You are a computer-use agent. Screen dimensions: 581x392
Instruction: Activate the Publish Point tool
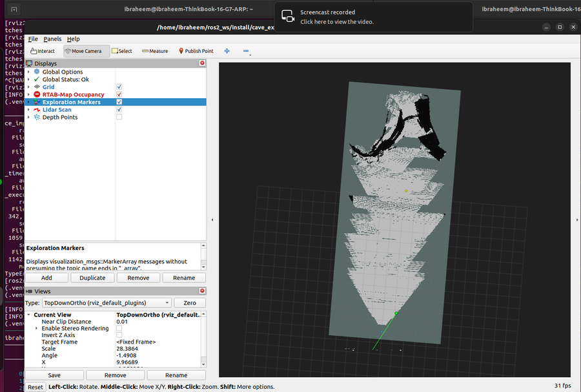tap(196, 51)
